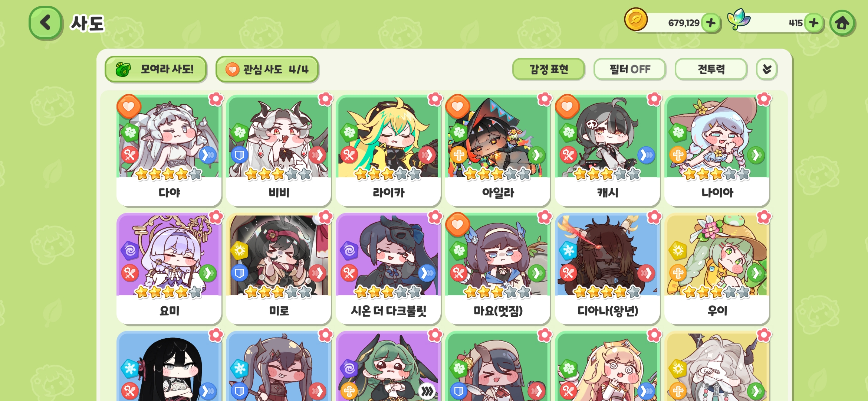This screenshot has width=868, height=401.
Task: Toggle favorite heart on 아일라's card
Action: tap(457, 107)
